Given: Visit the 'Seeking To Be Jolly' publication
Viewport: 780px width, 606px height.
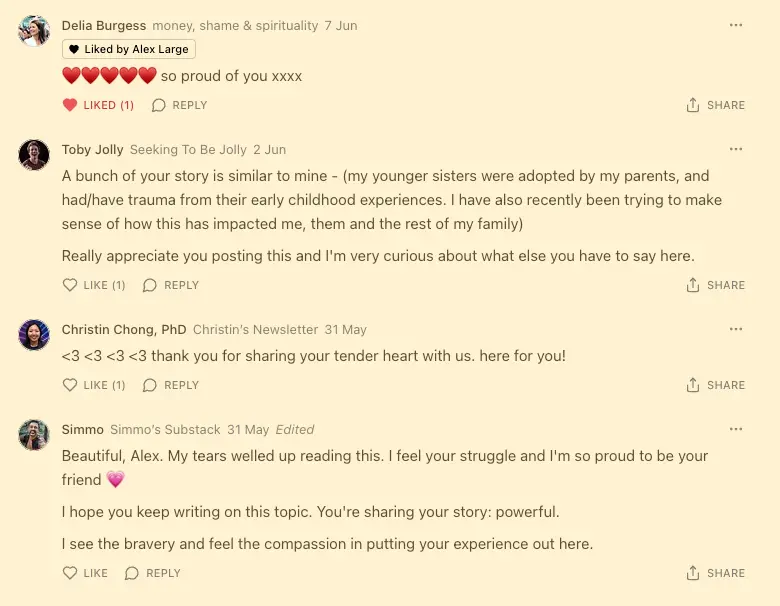Looking at the screenshot, I should (x=188, y=149).
